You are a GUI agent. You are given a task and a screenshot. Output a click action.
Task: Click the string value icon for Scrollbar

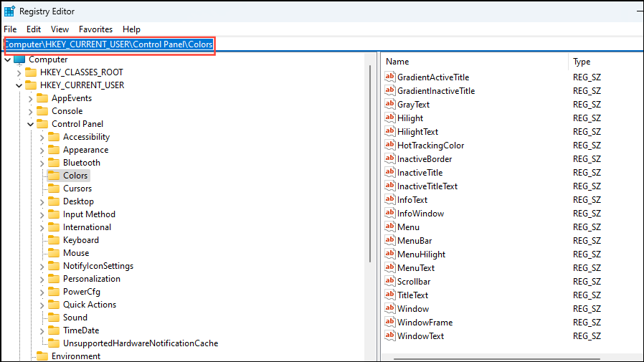tap(389, 281)
